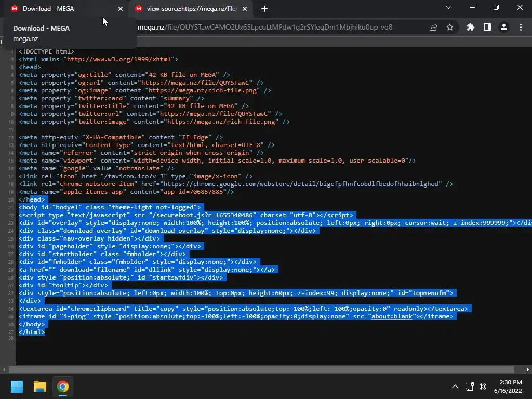This screenshot has height=399, width=532.
Task: Open the Windows Start menu
Action: coord(17,387)
